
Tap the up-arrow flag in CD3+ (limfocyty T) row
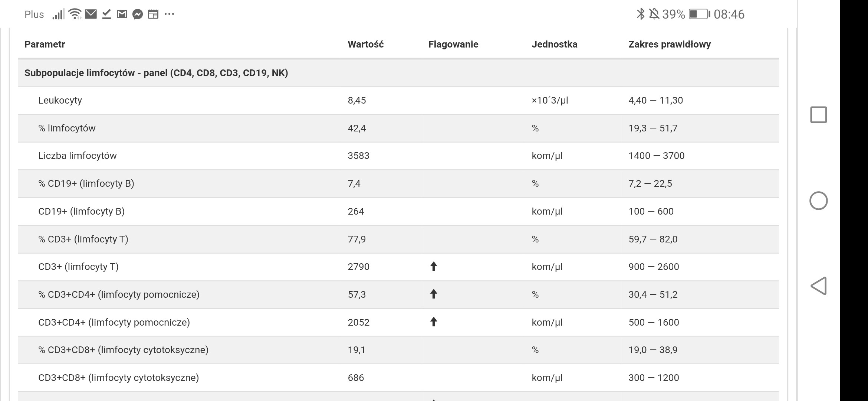coord(434,267)
